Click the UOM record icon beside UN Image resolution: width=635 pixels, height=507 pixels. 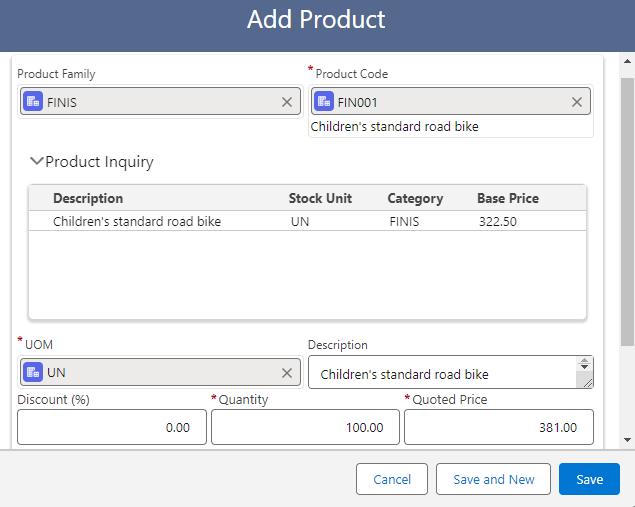coord(33,373)
